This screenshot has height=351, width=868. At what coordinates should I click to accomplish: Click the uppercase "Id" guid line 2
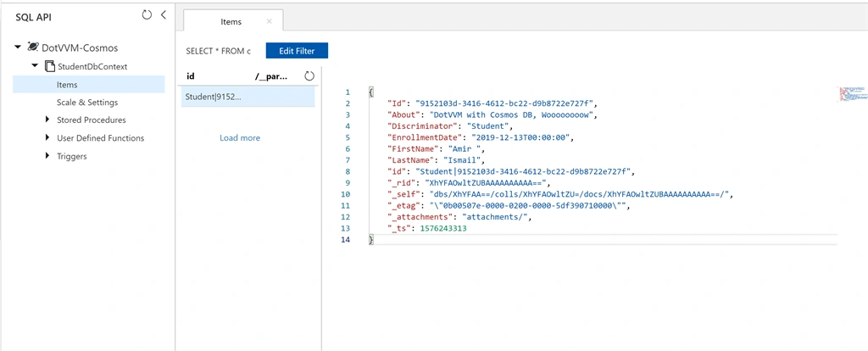click(x=492, y=103)
